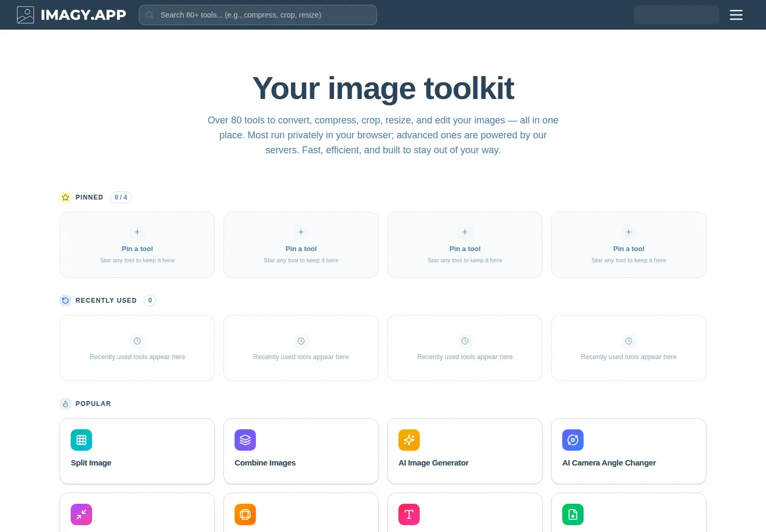Open the Split Image tool card
This screenshot has height=532, width=766.
coord(137,451)
